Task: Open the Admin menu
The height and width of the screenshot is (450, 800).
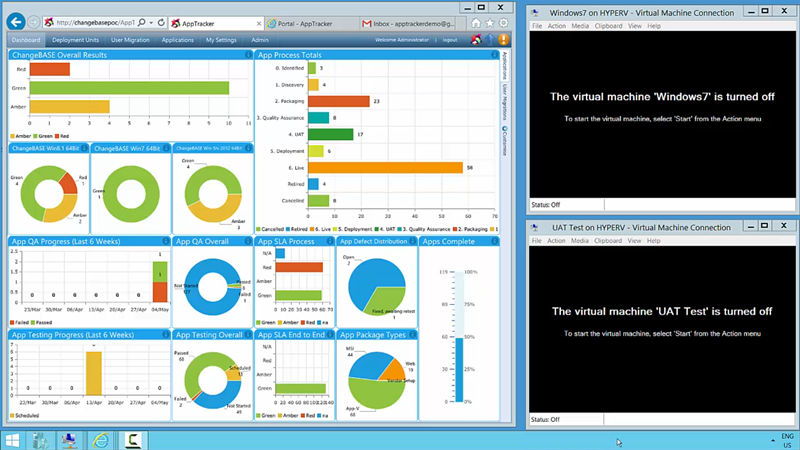Action: (x=260, y=40)
